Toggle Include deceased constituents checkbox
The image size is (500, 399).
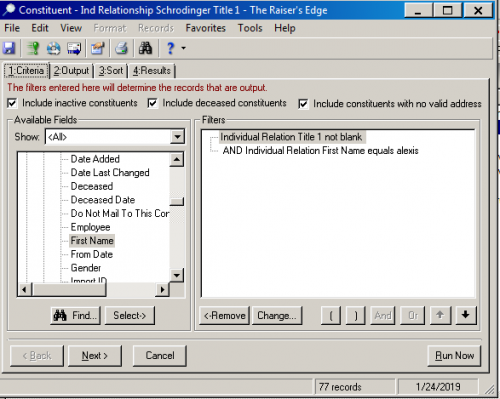click(x=152, y=103)
